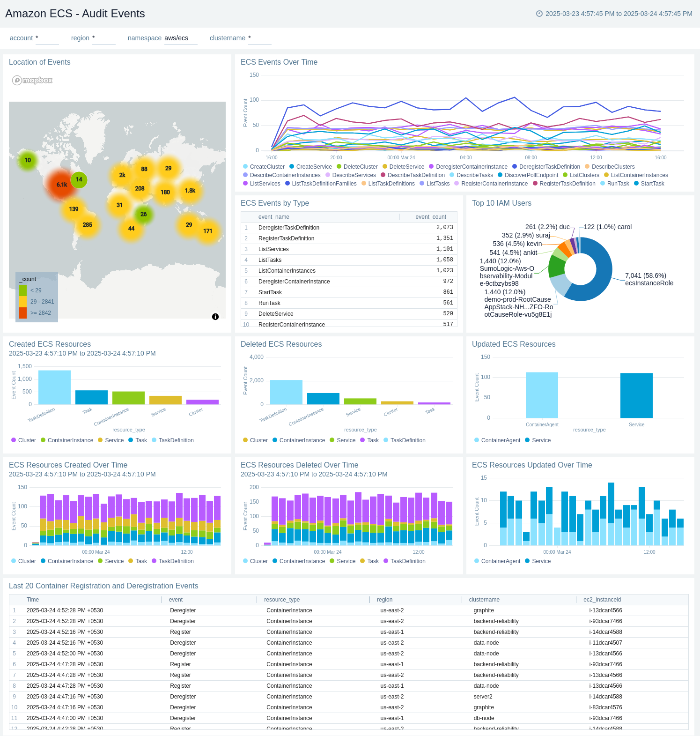Select the 44 map cluster
Image resolution: width=700 pixels, height=736 pixels.
131,229
